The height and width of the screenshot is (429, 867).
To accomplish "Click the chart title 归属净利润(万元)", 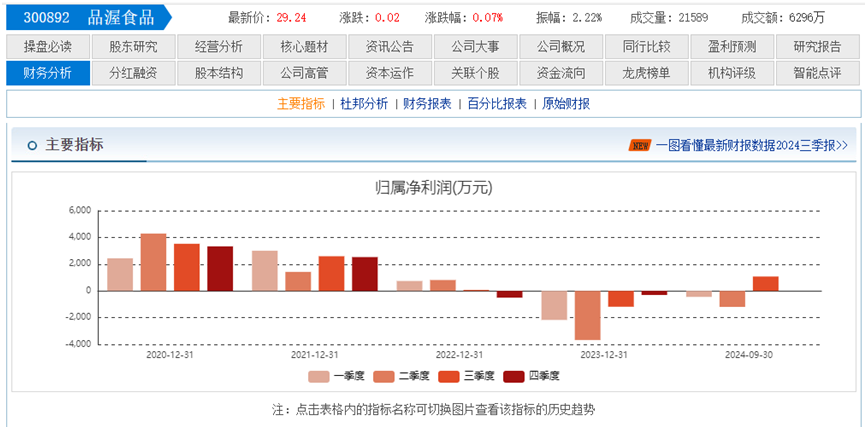I will 434,188.
